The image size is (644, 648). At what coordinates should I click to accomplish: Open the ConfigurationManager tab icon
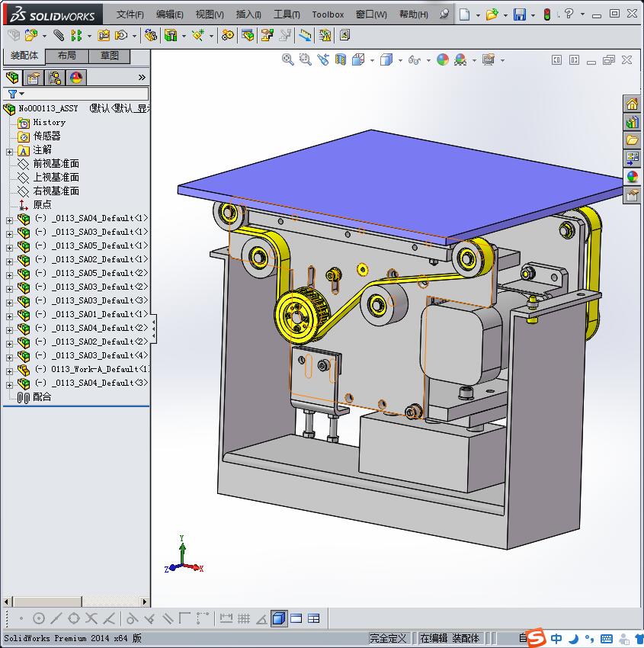tap(55, 78)
